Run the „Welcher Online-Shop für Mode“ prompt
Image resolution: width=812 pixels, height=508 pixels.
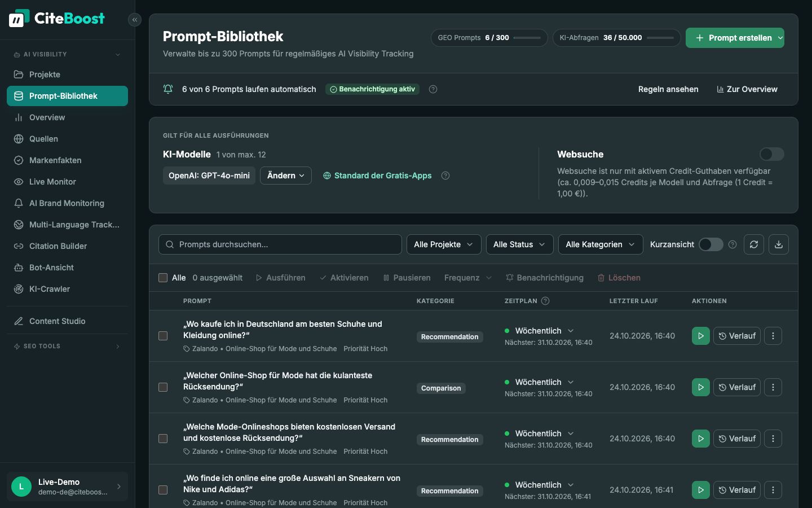point(701,387)
